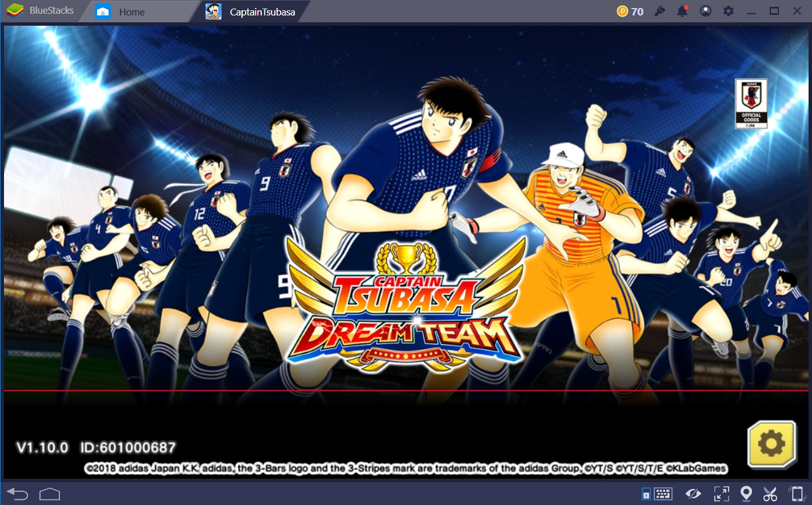Maximize the BlueStacks window

coord(774,11)
